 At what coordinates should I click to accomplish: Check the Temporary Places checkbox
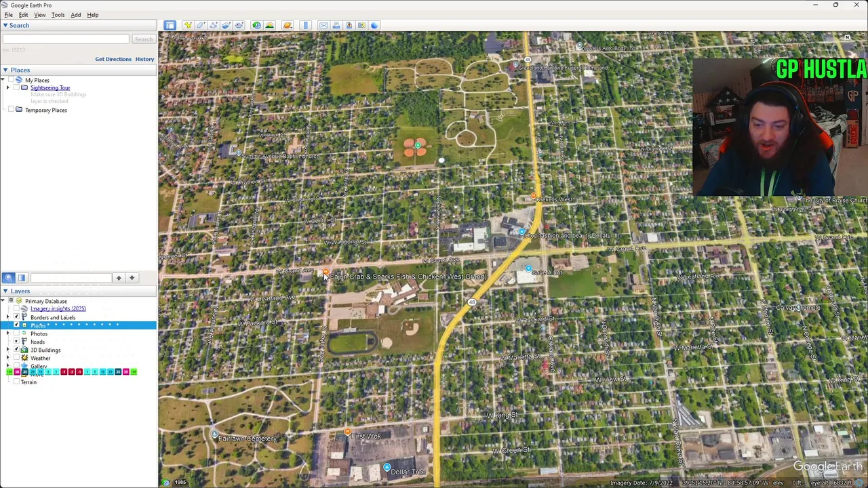click(x=10, y=110)
